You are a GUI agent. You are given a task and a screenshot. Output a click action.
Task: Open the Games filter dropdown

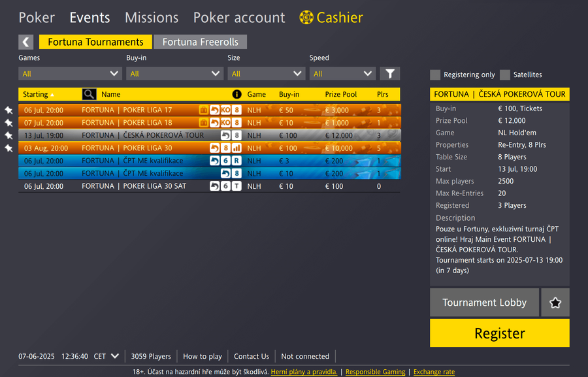(70, 74)
